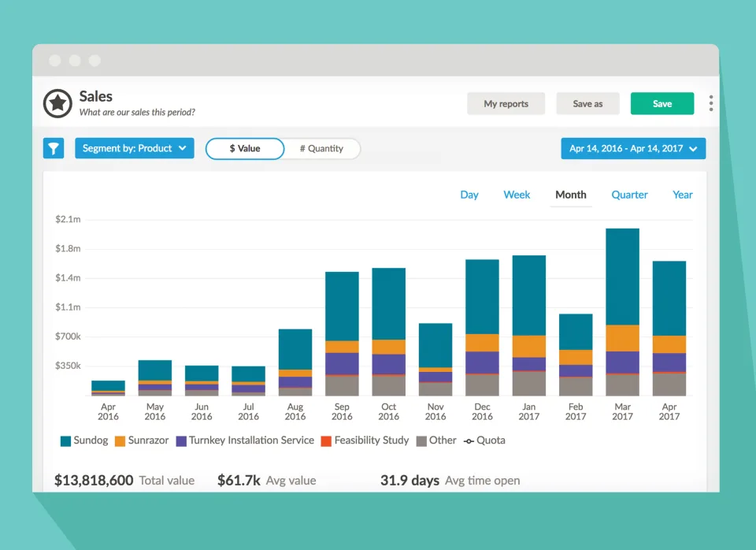The image size is (756, 550).
Task: Switch to # Quantity view
Action: (x=321, y=149)
